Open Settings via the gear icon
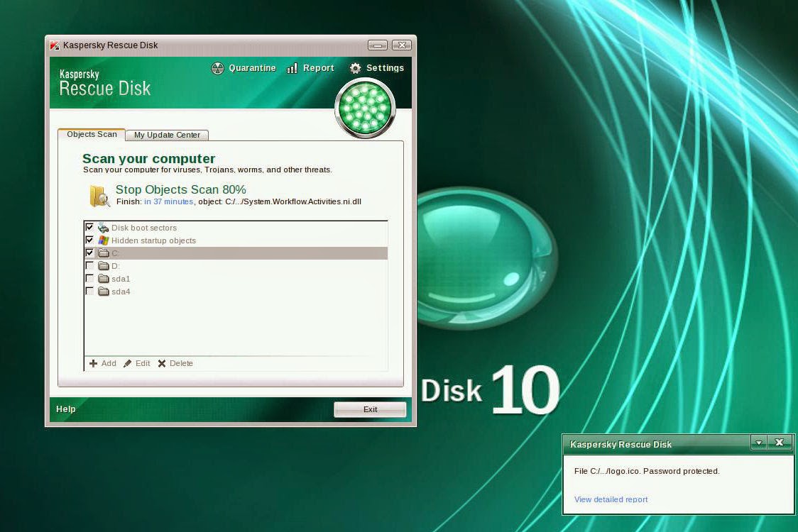 click(x=355, y=68)
